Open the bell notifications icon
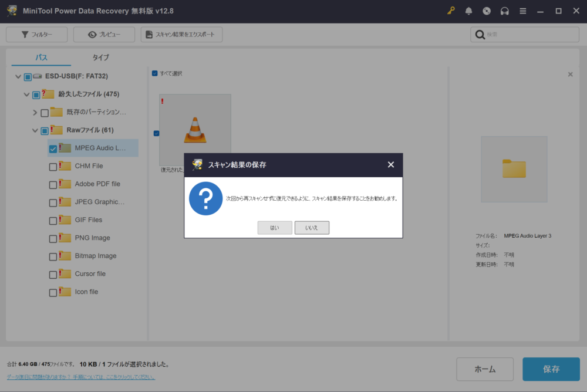 pyautogui.click(x=468, y=11)
